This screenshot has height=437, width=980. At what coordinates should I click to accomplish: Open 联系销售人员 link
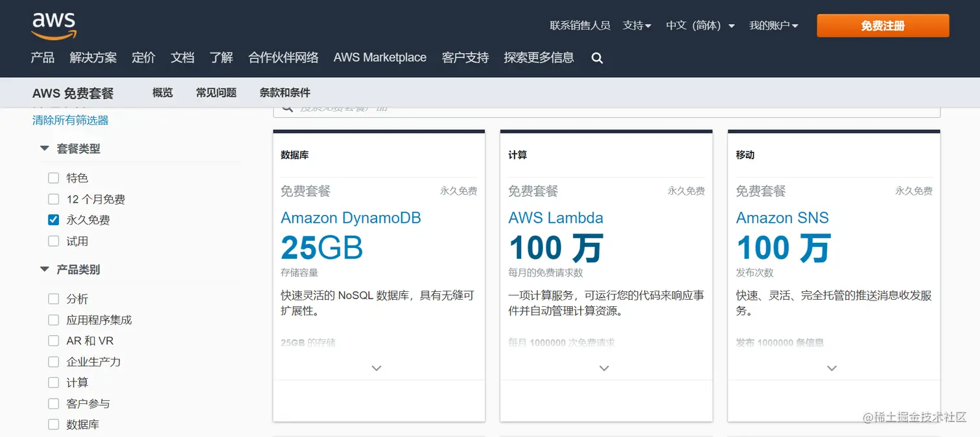[x=580, y=26]
